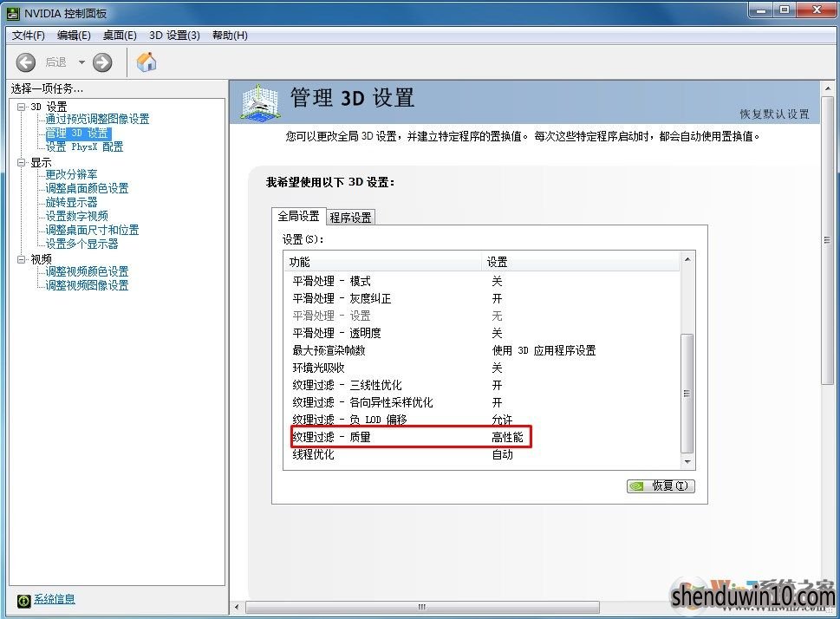Open 设置多个显示器 task
This screenshot has width=840, height=619.
(81, 244)
